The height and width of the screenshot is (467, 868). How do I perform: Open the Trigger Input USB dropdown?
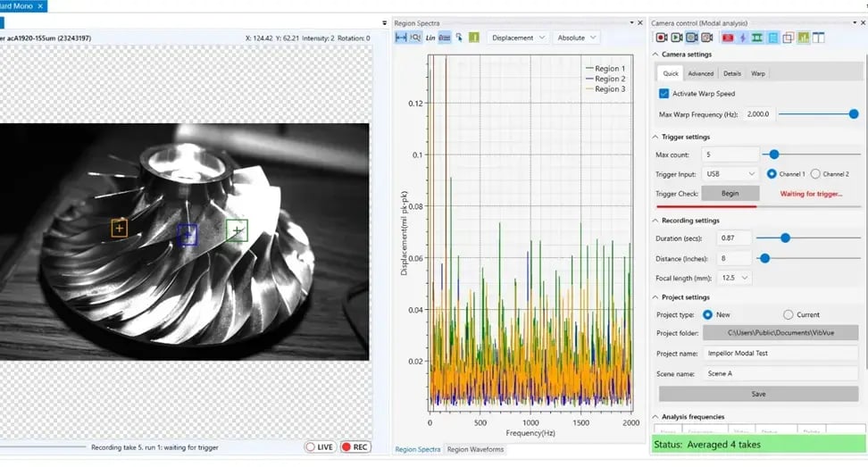coord(730,174)
